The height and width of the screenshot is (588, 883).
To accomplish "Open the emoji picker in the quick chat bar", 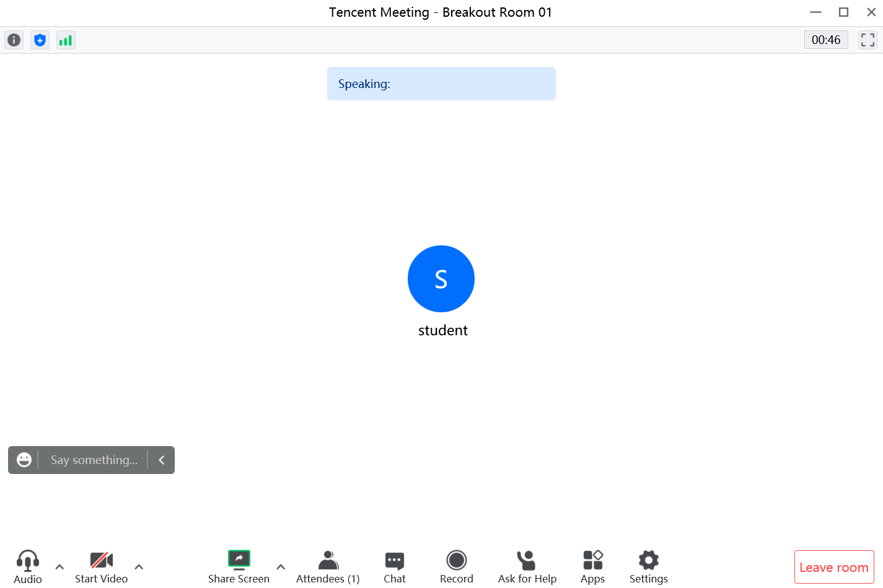I will click(24, 460).
